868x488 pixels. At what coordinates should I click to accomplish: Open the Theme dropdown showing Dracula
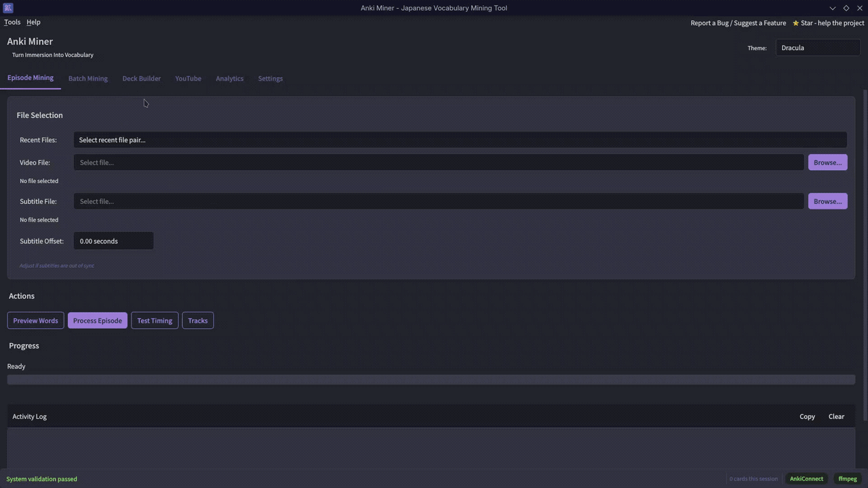[x=818, y=48]
